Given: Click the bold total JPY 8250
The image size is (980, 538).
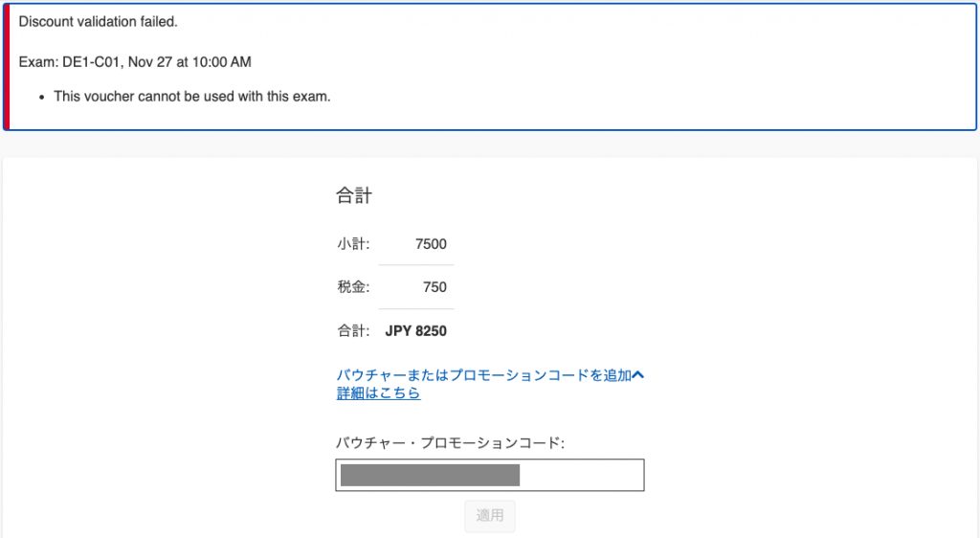Looking at the screenshot, I should tap(415, 331).
